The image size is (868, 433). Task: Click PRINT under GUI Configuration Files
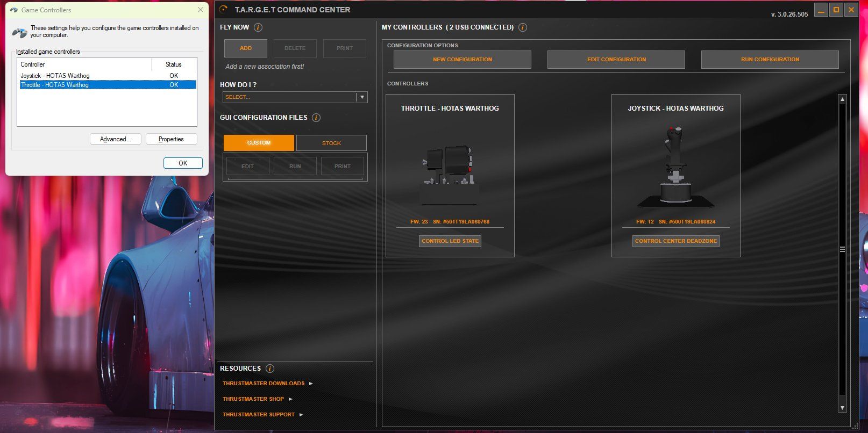[x=343, y=167]
